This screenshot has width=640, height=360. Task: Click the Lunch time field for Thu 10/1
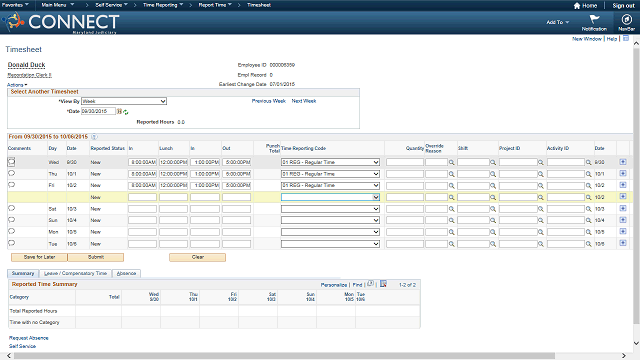(173, 174)
